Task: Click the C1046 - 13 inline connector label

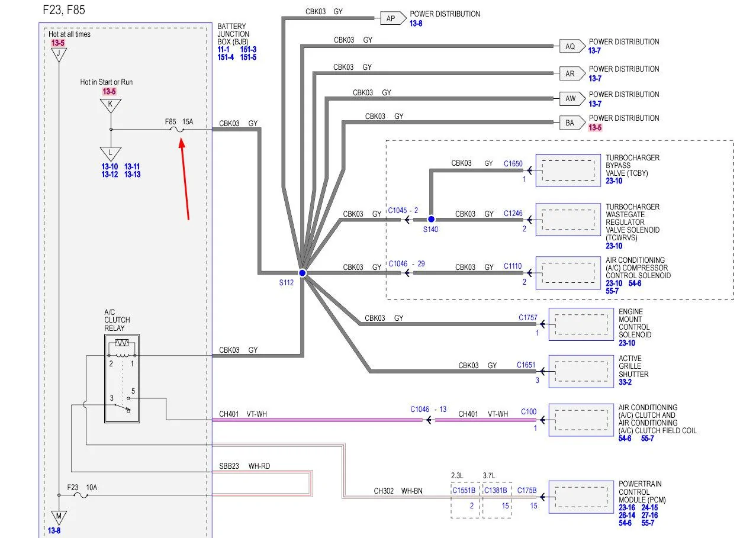Action: [x=429, y=409]
